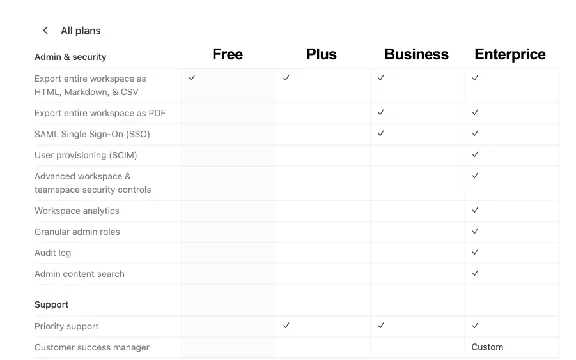
Task: Click Enterprise checkmark for Audit log
Action: pyautogui.click(x=475, y=252)
